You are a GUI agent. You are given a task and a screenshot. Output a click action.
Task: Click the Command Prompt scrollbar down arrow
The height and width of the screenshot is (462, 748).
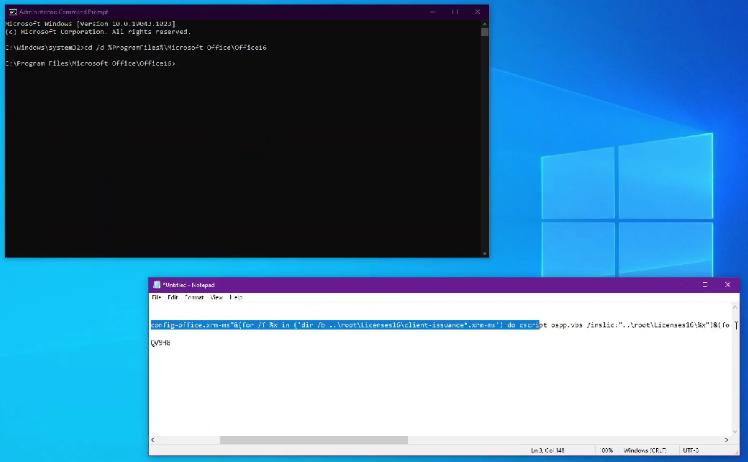485,254
